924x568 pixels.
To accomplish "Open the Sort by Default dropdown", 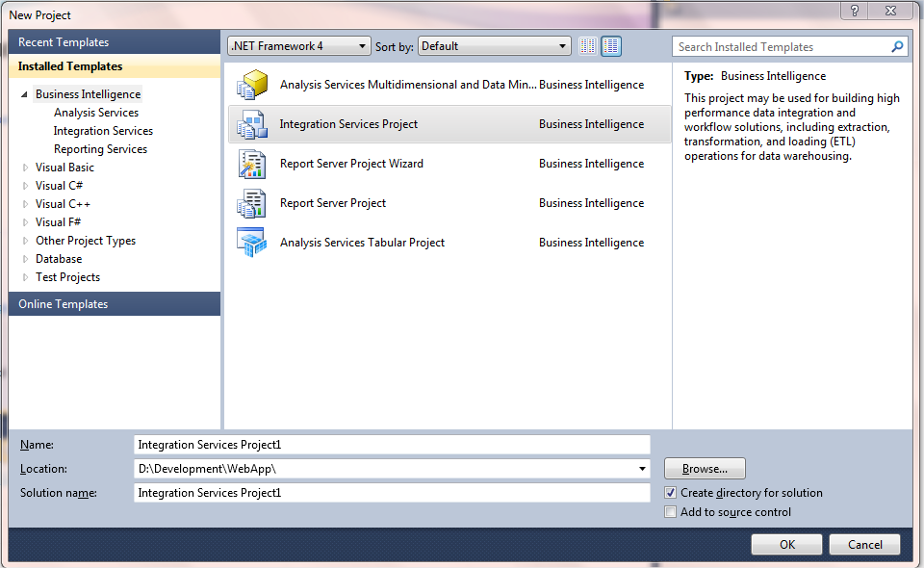I will click(495, 46).
